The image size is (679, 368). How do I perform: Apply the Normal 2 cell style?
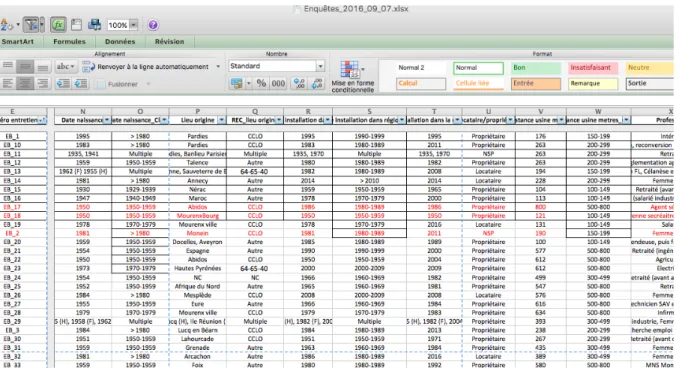(421, 68)
